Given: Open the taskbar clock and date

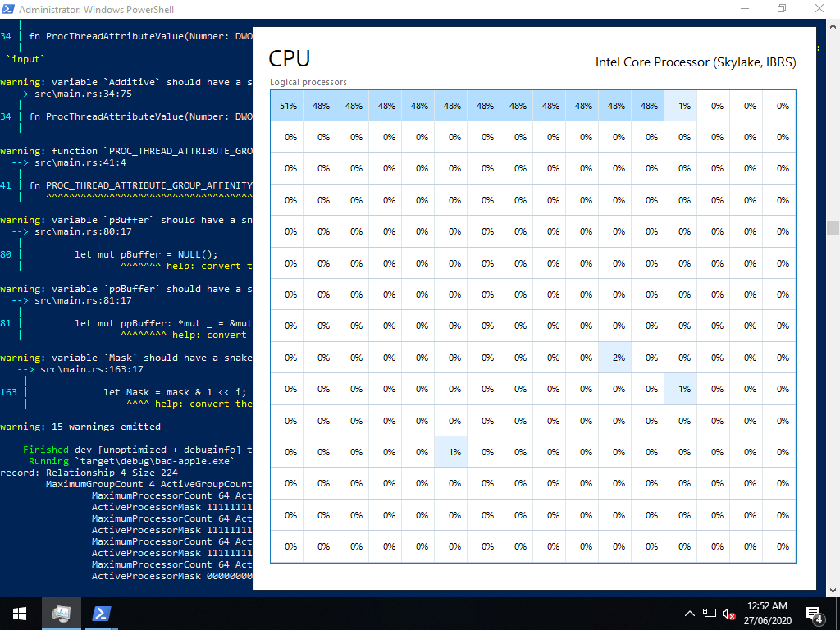Looking at the screenshot, I should pos(768,613).
